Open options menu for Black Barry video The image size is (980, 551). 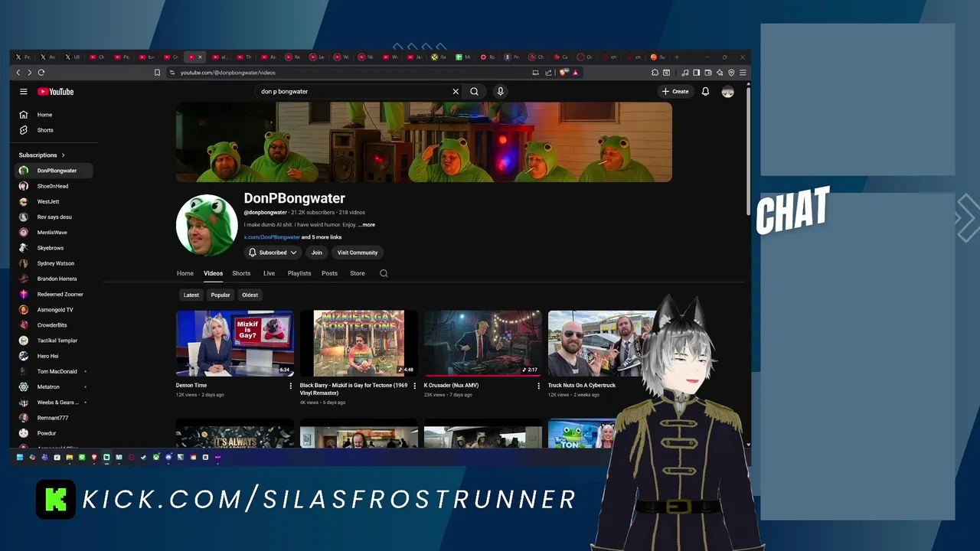(414, 386)
